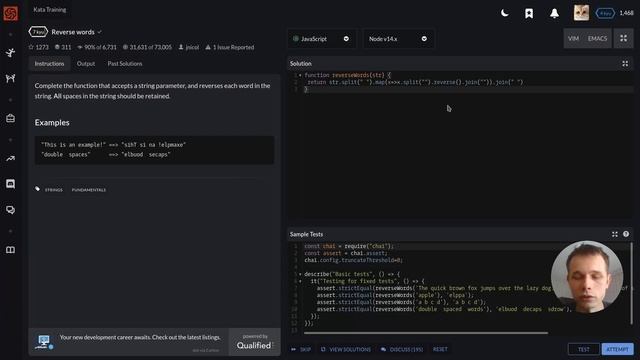
Task: Open the Node v14.x version dropdown
Action: tap(398, 39)
